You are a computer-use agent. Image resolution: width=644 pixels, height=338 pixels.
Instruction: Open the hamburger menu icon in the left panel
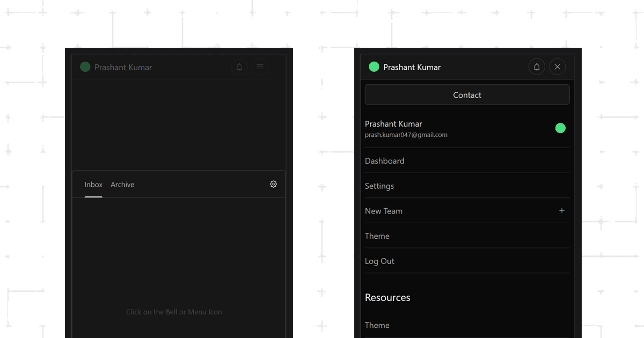point(260,67)
